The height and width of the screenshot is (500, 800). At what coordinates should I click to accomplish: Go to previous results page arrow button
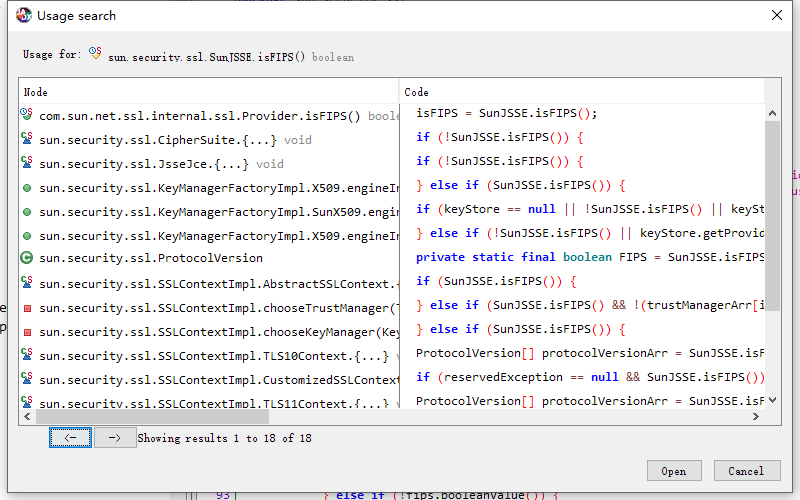pyautogui.click(x=70, y=438)
